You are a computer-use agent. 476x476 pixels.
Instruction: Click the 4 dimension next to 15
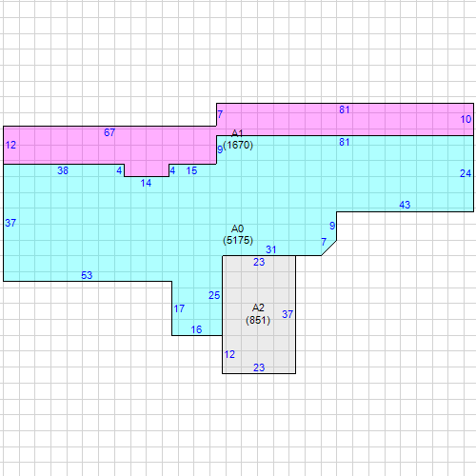tap(172, 170)
